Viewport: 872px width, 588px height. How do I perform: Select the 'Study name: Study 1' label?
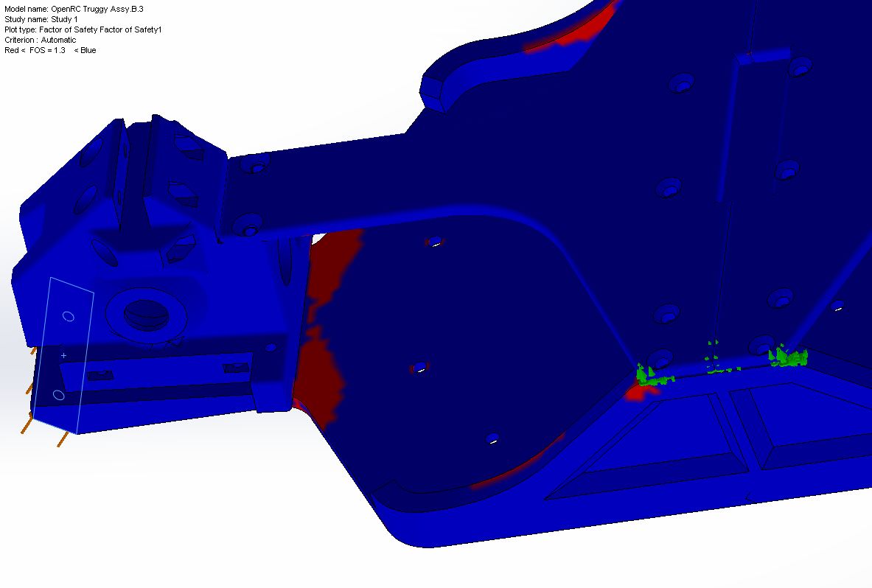point(41,19)
